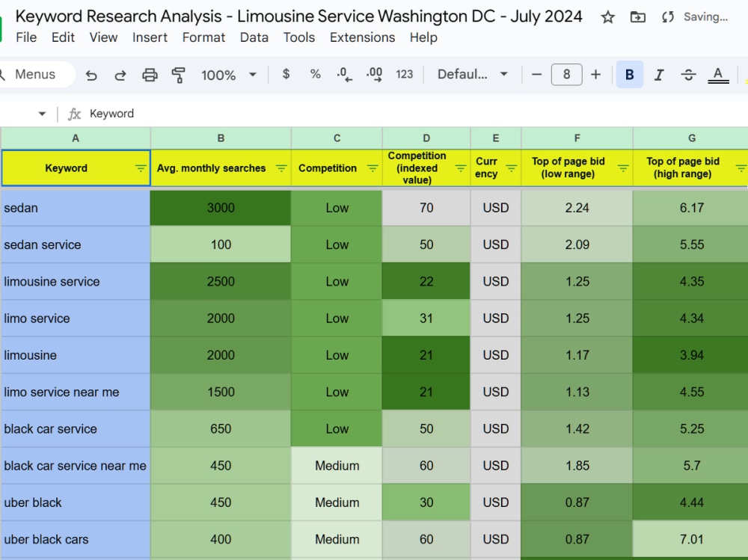
Task: Select high range bid cell 3.94
Action: 690,355
